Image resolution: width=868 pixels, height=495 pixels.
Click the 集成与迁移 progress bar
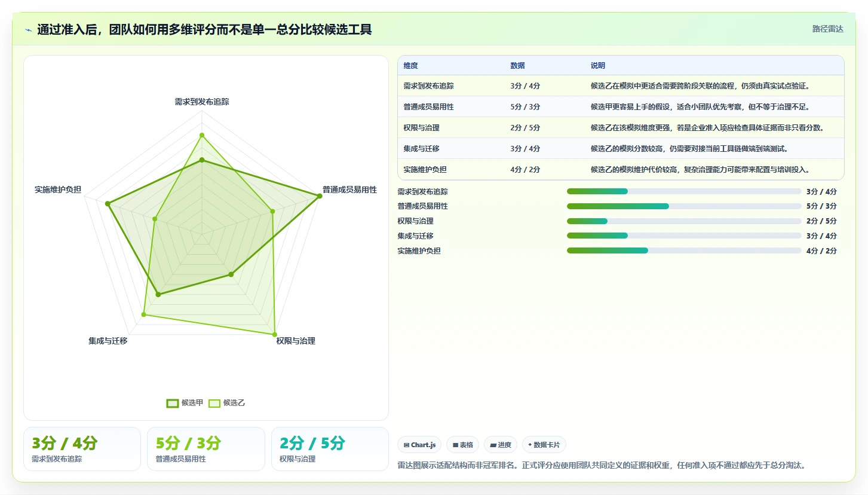pos(684,236)
